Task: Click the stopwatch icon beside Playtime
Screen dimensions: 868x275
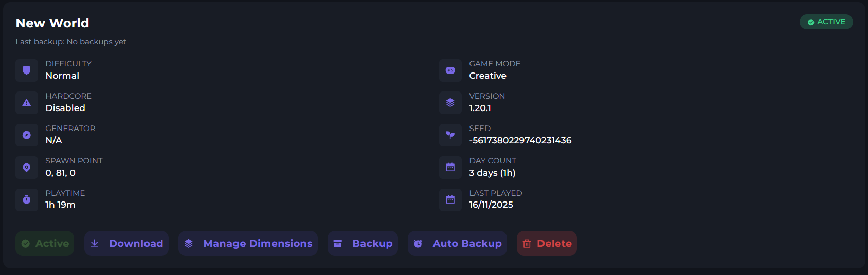Action: [27, 199]
